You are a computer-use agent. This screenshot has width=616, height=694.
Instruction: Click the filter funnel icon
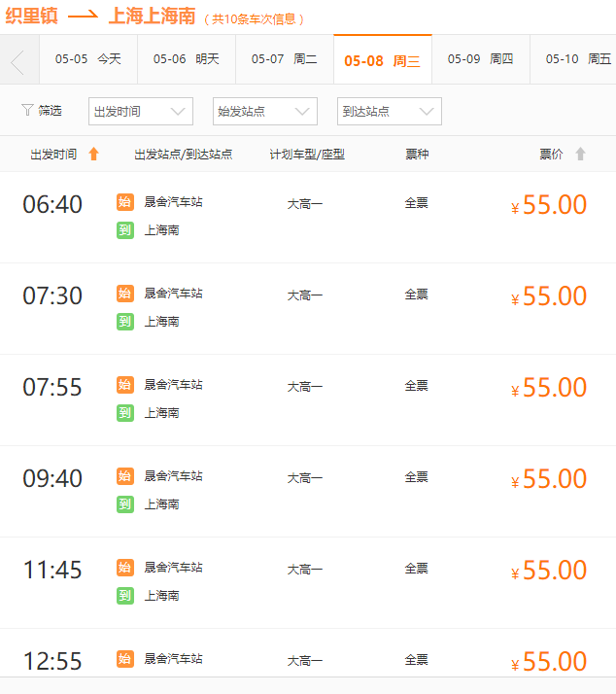pos(27,110)
